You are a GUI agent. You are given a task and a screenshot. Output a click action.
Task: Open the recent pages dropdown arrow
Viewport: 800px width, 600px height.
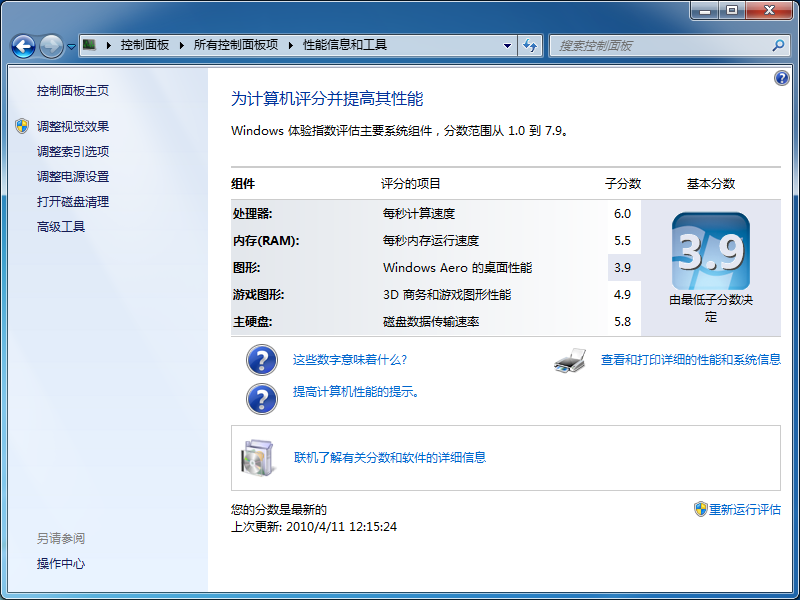(72, 47)
